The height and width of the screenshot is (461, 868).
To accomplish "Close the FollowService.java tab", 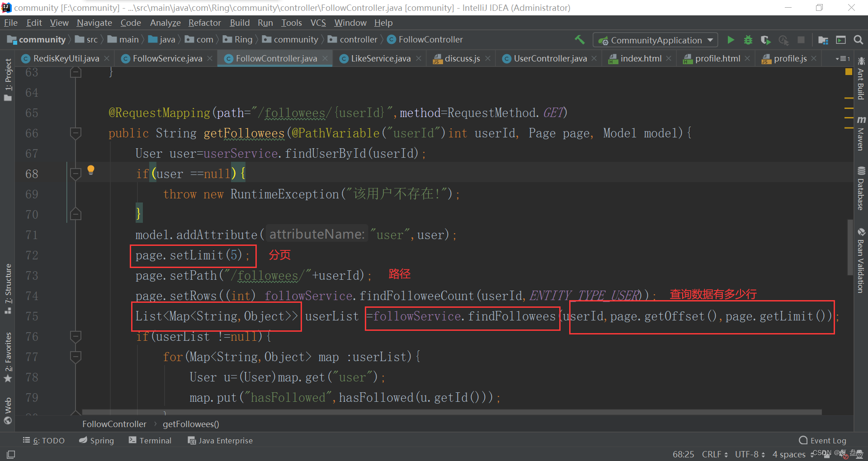I will pos(210,58).
